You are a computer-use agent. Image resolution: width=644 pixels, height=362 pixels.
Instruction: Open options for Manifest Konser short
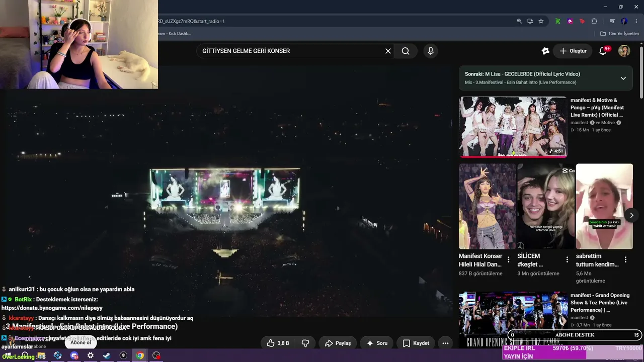509,260
